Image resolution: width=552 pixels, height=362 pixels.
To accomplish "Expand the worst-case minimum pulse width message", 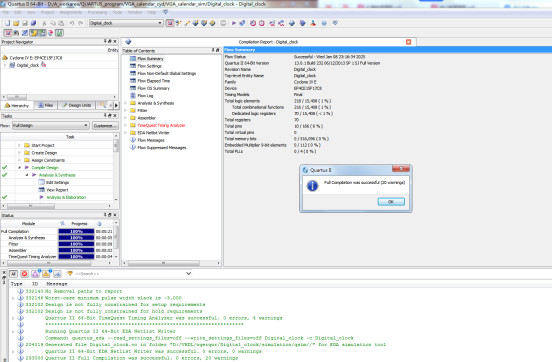I will tap(13, 298).
